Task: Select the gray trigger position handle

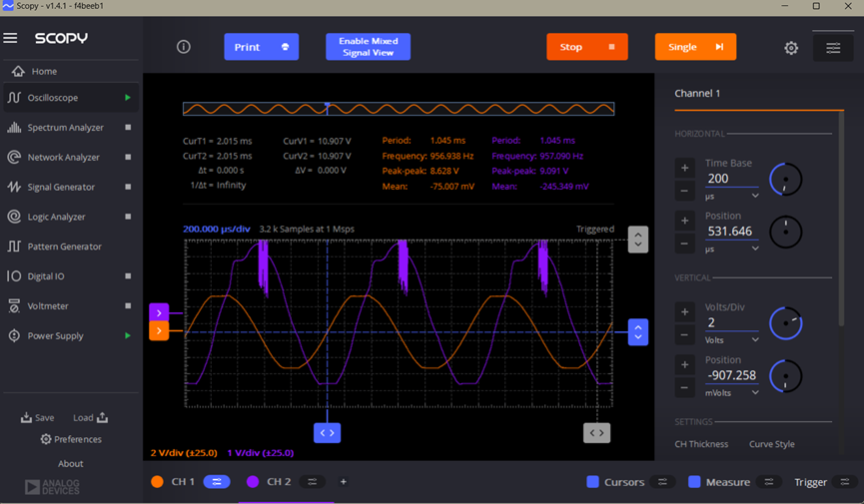Action: pyautogui.click(x=596, y=433)
